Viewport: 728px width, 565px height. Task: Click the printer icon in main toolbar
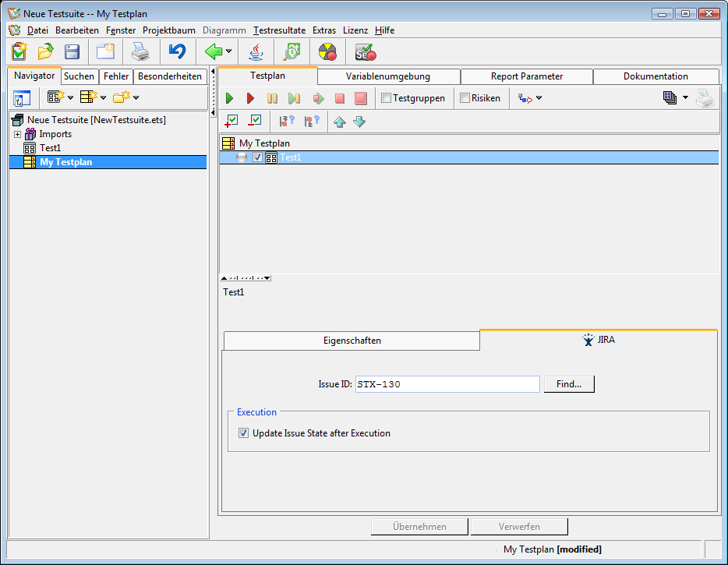pyautogui.click(x=140, y=52)
